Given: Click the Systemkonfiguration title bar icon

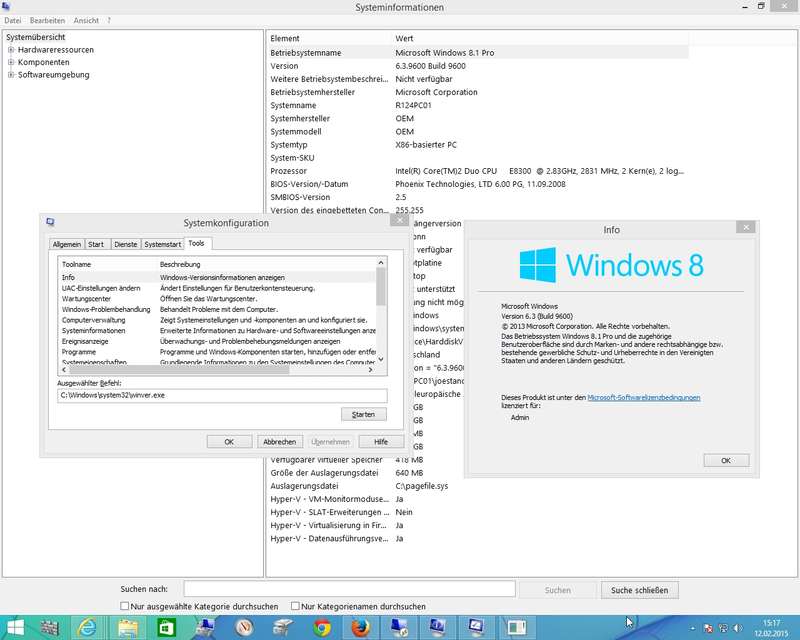Looking at the screenshot, I should [50, 223].
